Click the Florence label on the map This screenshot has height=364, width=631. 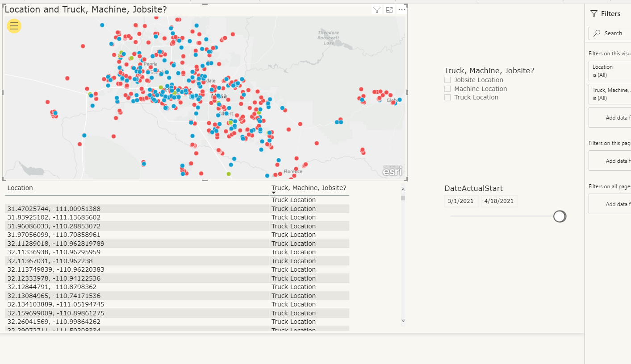tap(293, 172)
